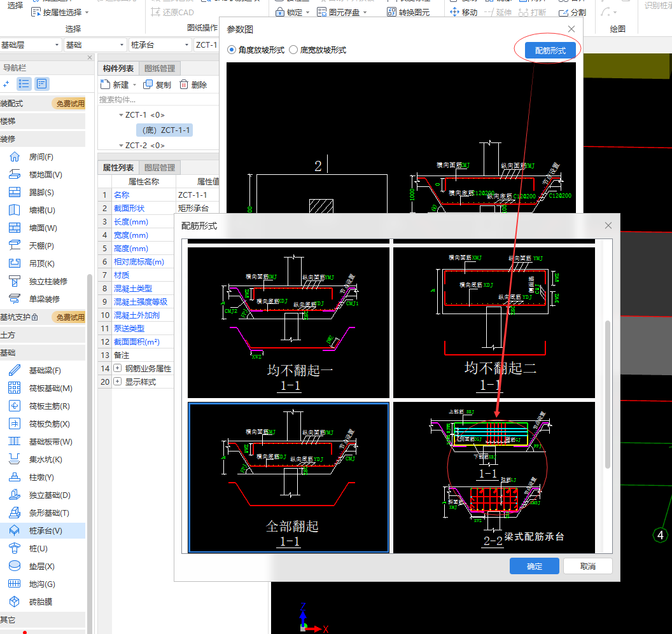Switch to the 属性列表 tab
The width and height of the screenshot is (672, 634).
118,167
